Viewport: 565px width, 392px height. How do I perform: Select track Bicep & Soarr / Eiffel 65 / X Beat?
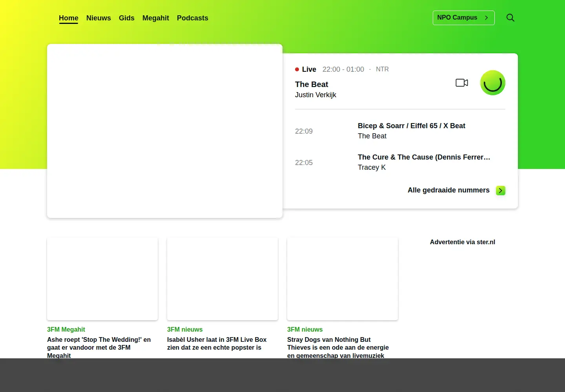point(412,126)
